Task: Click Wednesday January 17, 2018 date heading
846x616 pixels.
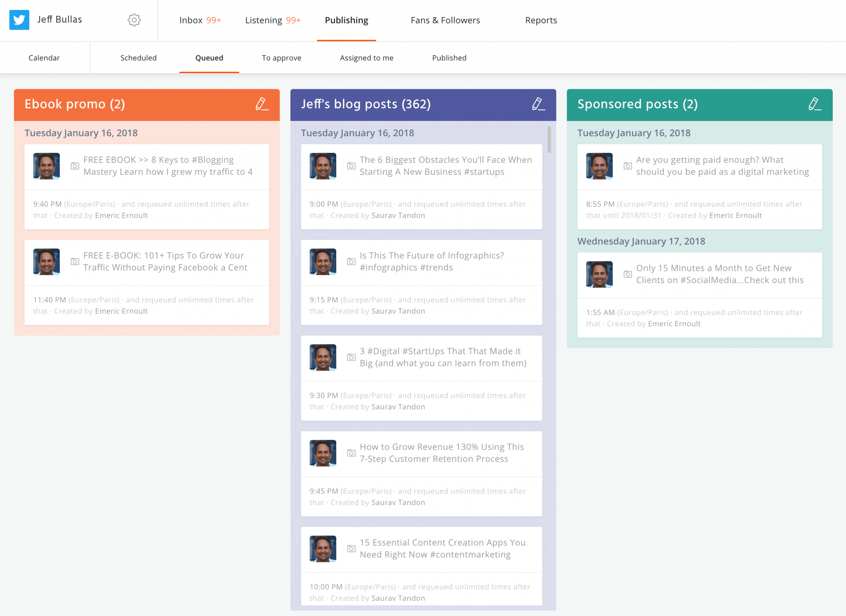Action: (x=641, y=241)
